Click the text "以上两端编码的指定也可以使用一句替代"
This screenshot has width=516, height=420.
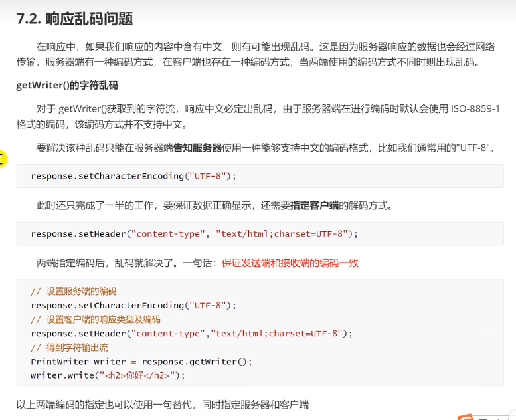[104, 405]
